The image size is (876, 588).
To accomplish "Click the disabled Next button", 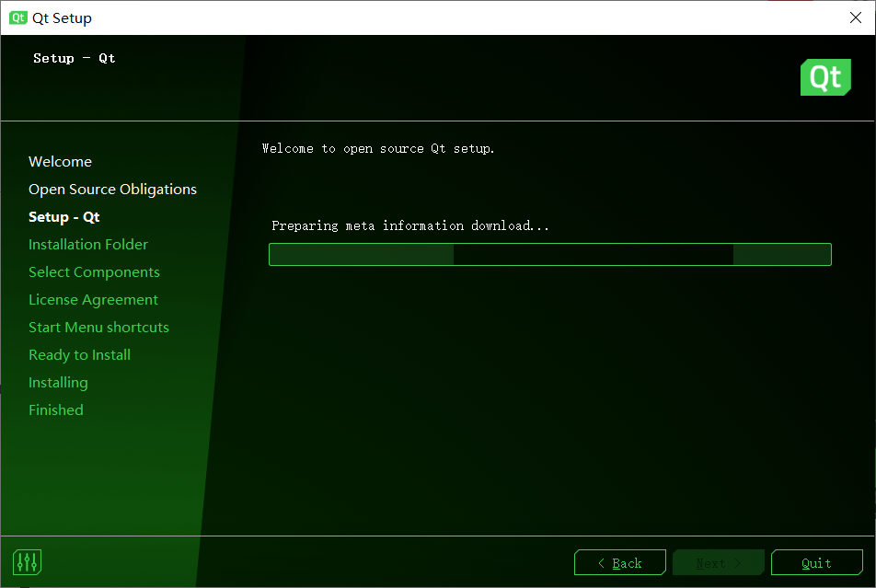I will 718,562.
